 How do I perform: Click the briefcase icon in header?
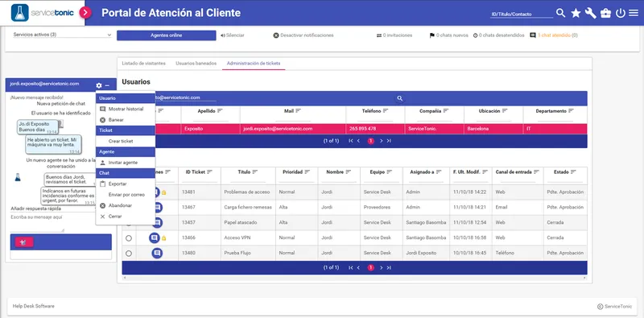pos(605,13)
